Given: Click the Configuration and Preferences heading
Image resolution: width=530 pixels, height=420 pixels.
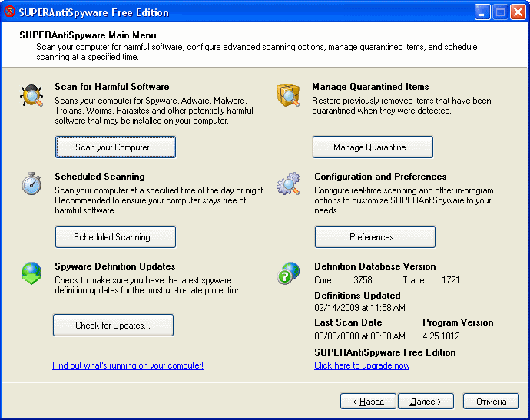Looking at the screenshot, I should click(x=380, y=177).
